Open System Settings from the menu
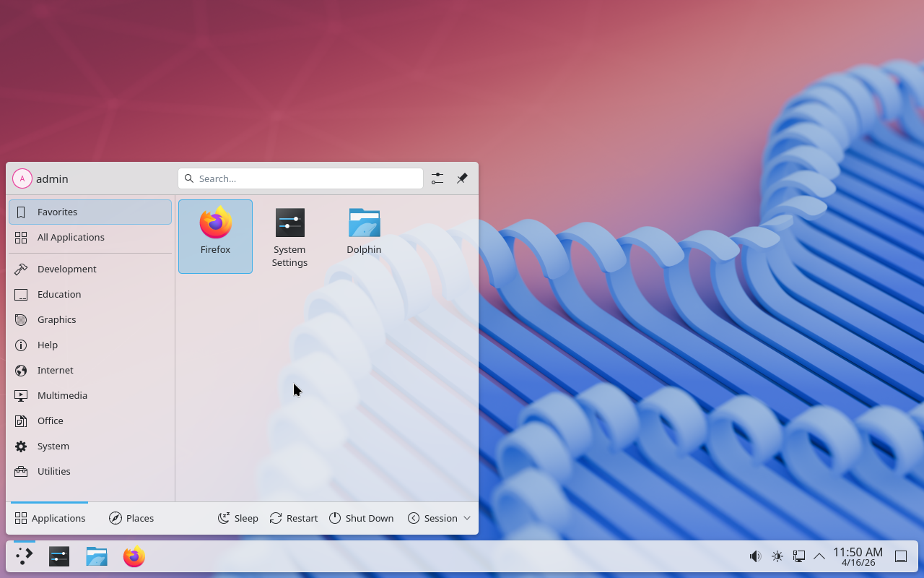This screenshot has width=924, height=578. click(x=289, y=236)
